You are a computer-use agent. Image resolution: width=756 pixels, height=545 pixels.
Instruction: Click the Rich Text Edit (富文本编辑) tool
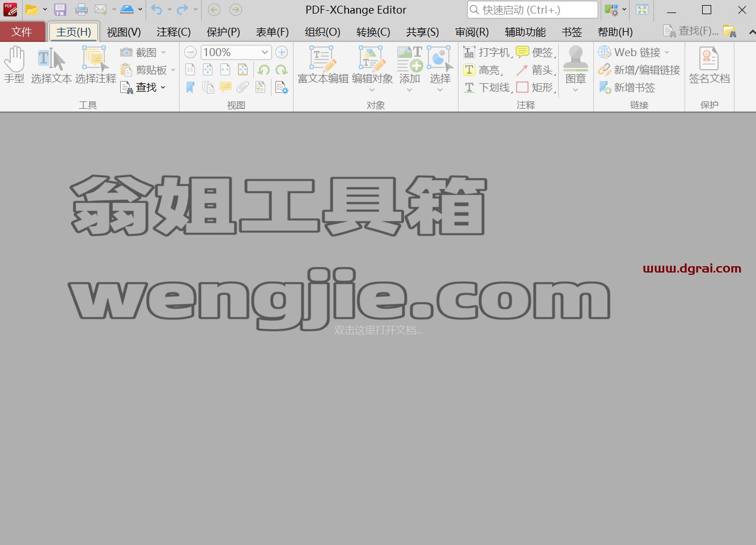323,65
